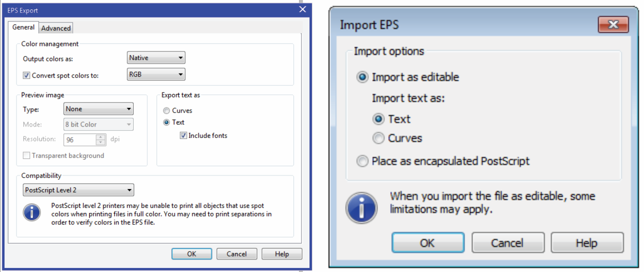Close the EPS Export dialog

[302, 10]
